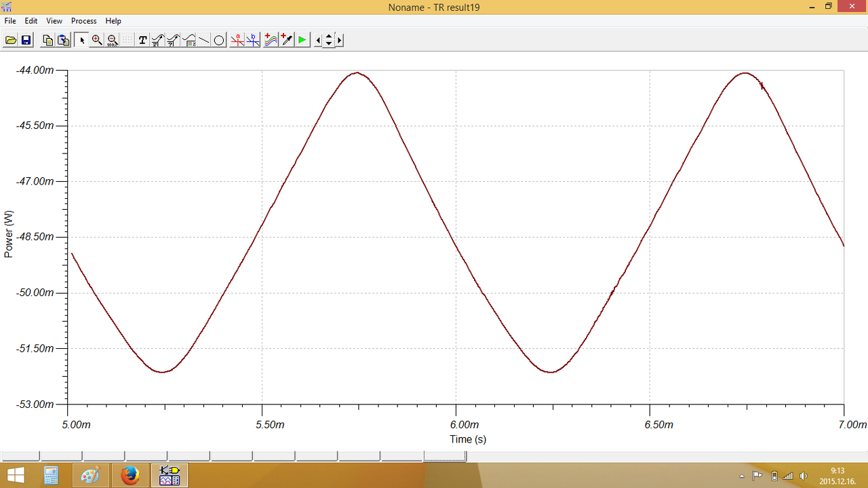Open the Process menu

(84, 21)
